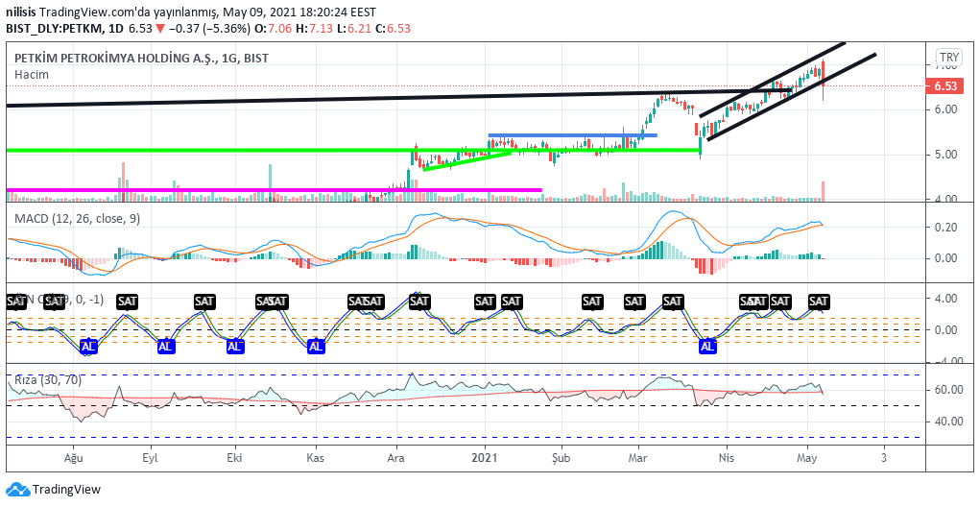The height and width of the screenshot is (507, 980).
Task: Click the Şub month label on time axis
Action: 562,457
